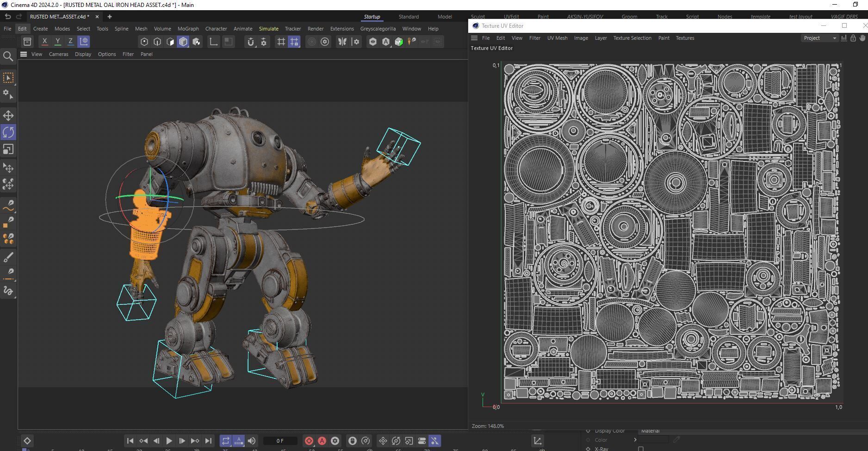This screenshot has width=868, height=451.
Task: Click the Spline Pen sketch tool
Action: (x=8, y=205)
